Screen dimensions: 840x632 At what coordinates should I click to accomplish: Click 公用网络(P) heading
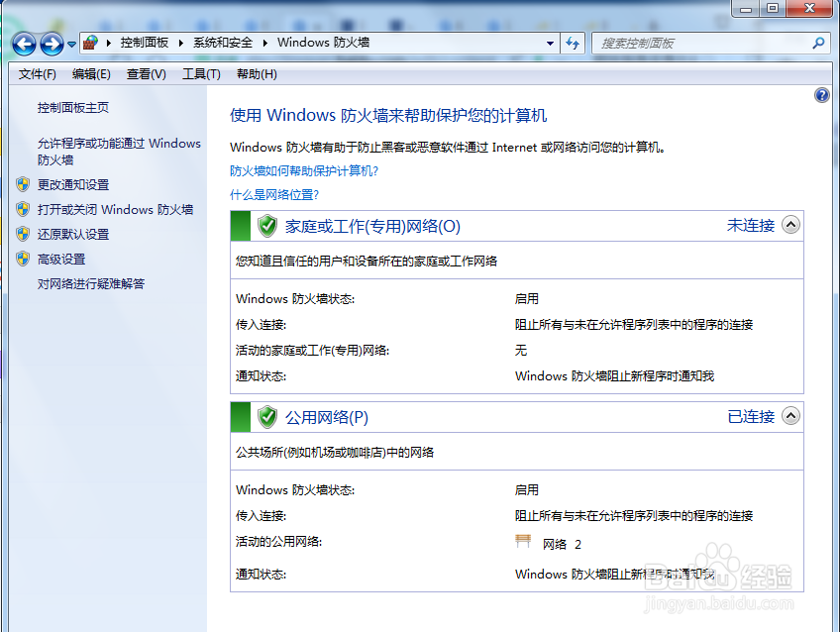pyautogui.click(x=327, y=417)
